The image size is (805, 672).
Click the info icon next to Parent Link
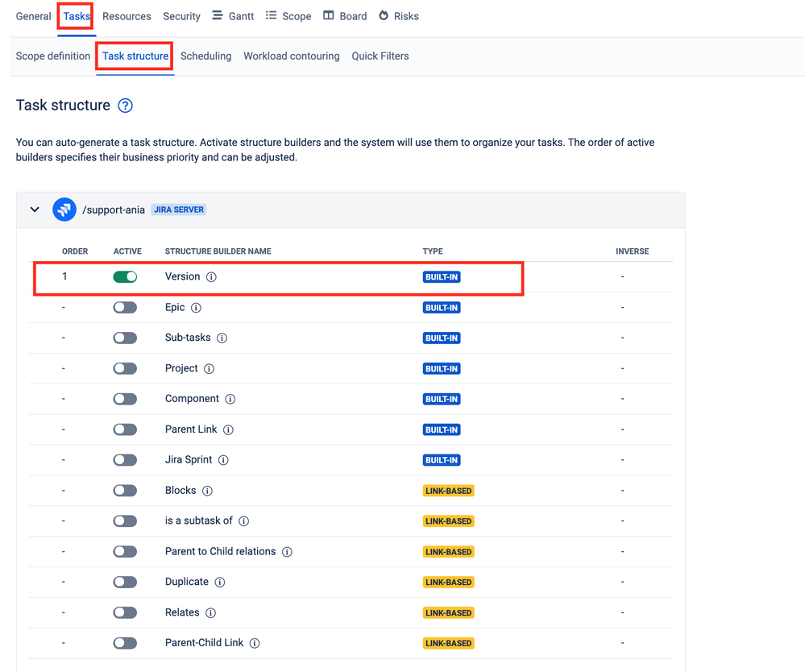pos(229,429)
